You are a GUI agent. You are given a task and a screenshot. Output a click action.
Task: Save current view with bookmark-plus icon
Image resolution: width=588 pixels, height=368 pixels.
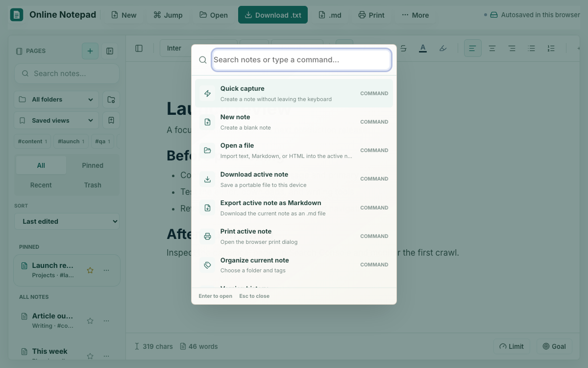[x=111, y=120]
